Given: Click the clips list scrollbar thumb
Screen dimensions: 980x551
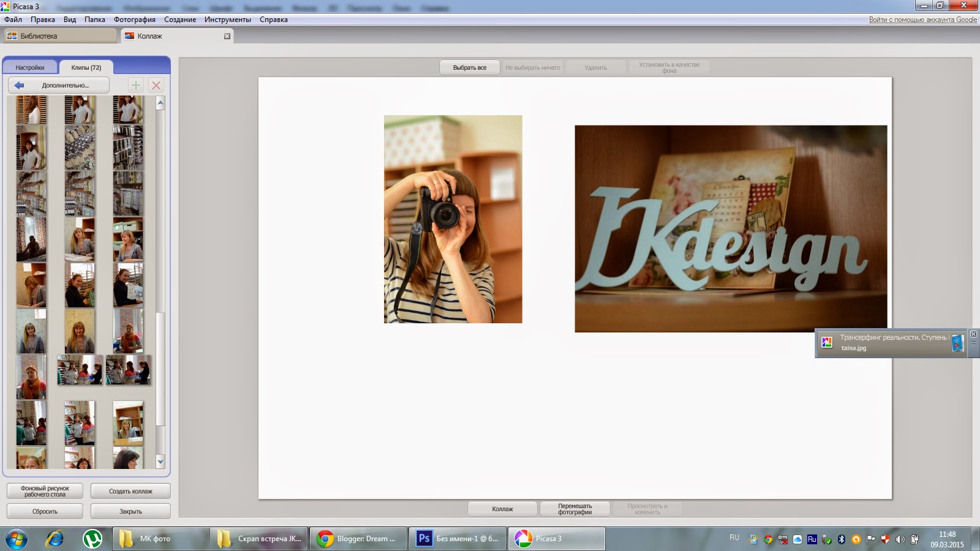Looking at the screenshot, I should coord(160,369).
